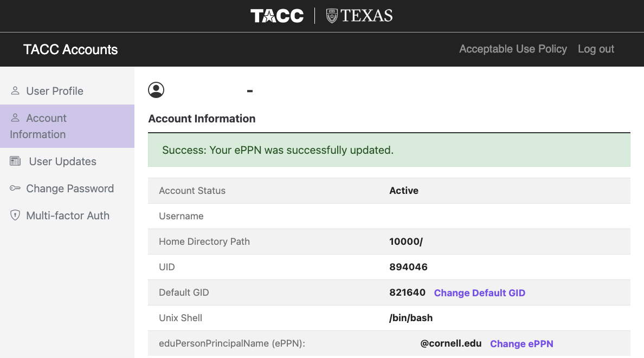Open the User Profile sidebar item
The width and height of the screenshot is (644, 358).
coord(55,91)
